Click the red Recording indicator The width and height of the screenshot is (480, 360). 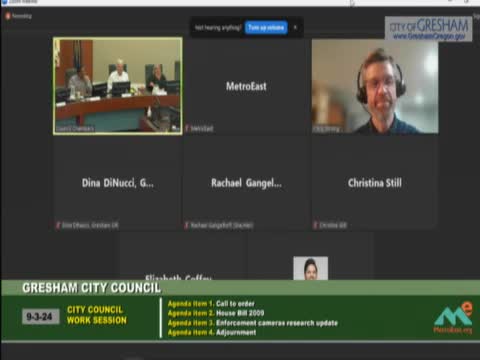[19, 16]
